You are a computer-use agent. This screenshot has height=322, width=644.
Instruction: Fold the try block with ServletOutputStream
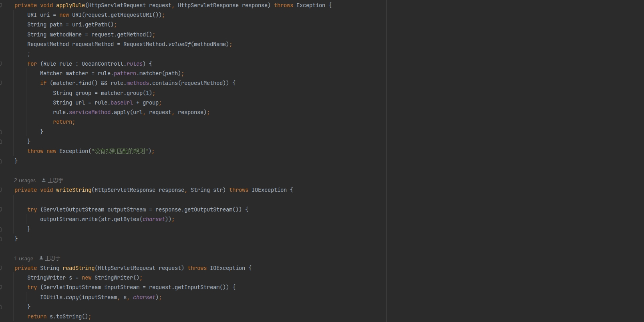(x=1, y=209)
